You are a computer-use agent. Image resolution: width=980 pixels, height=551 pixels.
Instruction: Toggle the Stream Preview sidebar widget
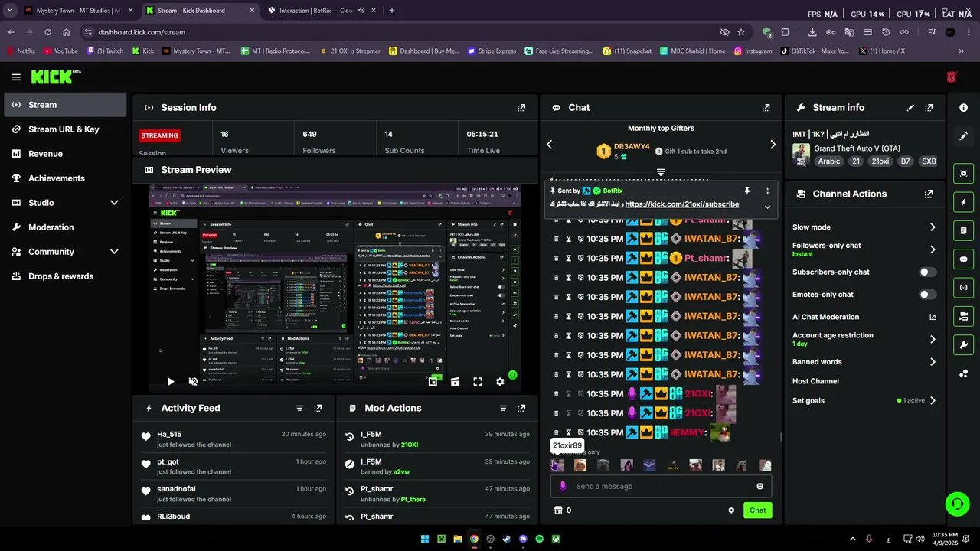(x=964, y=174)
